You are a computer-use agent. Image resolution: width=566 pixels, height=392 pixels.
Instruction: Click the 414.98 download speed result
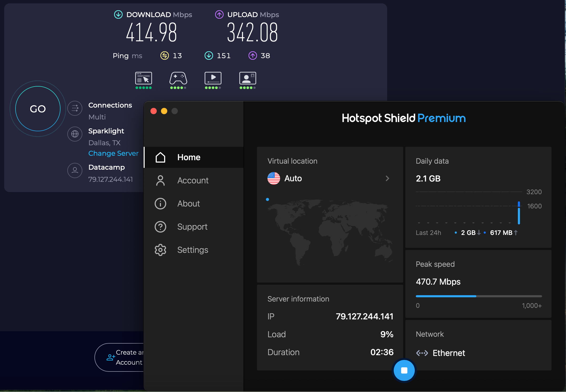click(151, 32)
